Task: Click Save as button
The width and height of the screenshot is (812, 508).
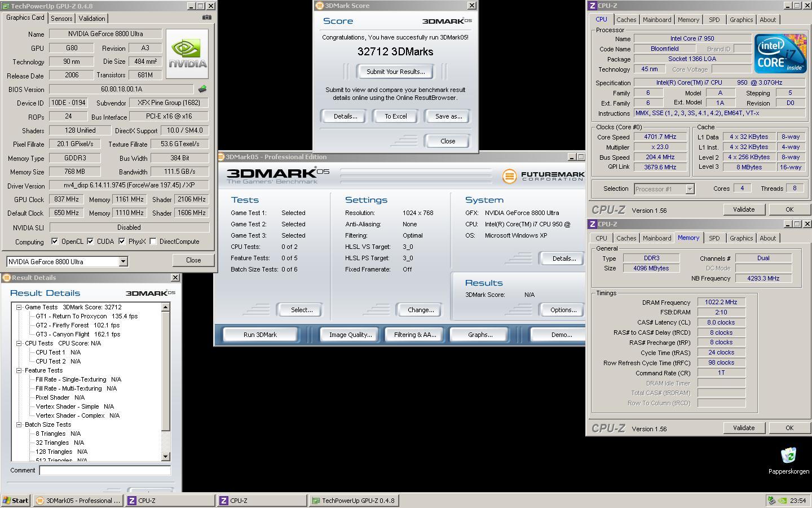Action: [x=448, y=116]
